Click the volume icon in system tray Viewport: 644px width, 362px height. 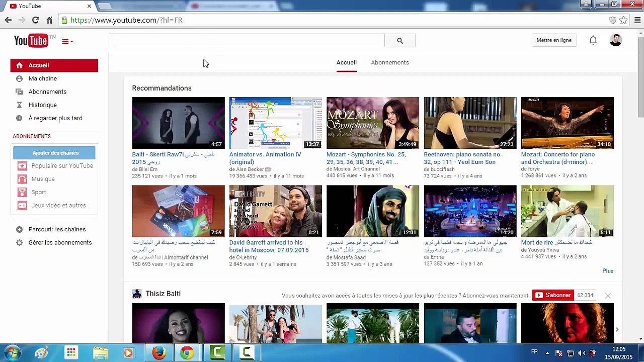[582, 353]
